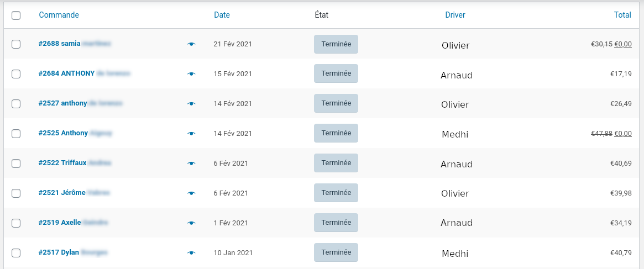The width and height of the screenshot is (644, 269).
Task: Tick the checkbox for order #2517
Action: 16,253
